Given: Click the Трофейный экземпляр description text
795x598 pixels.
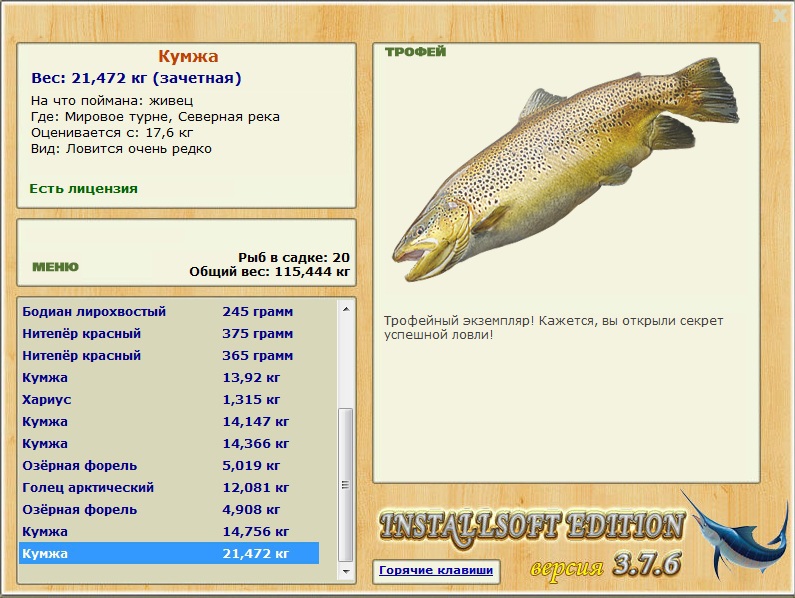Looking at the screenshot, I should pos(553,328).
